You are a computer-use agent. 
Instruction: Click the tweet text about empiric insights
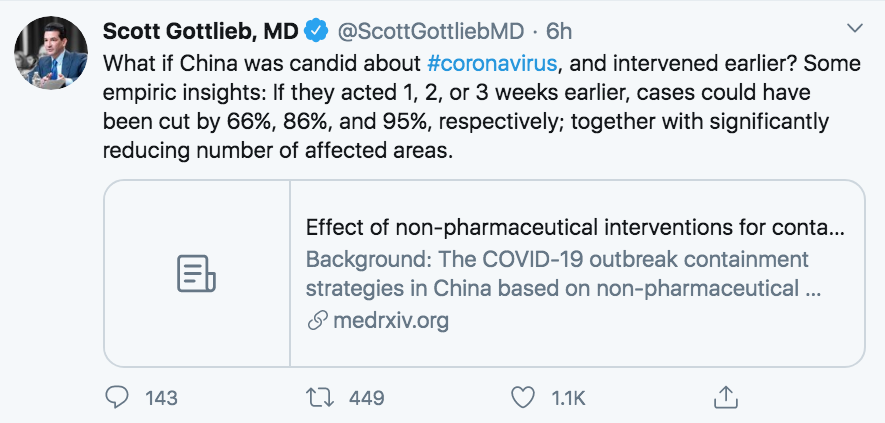pos(481,107)
